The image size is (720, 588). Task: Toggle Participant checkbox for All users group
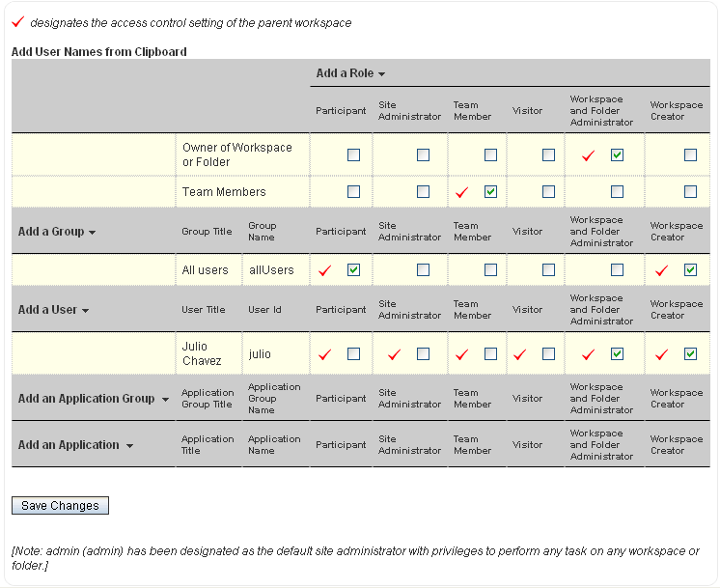coord(353,269)
